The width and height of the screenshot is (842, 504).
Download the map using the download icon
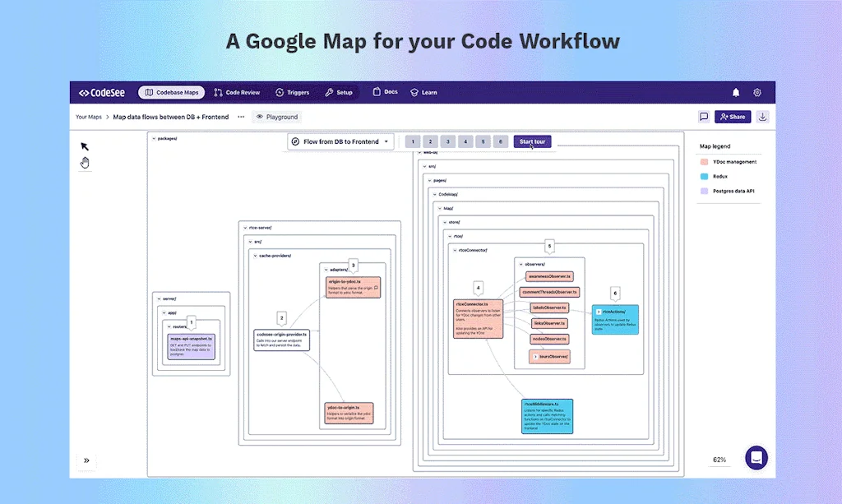pos(762,117)
